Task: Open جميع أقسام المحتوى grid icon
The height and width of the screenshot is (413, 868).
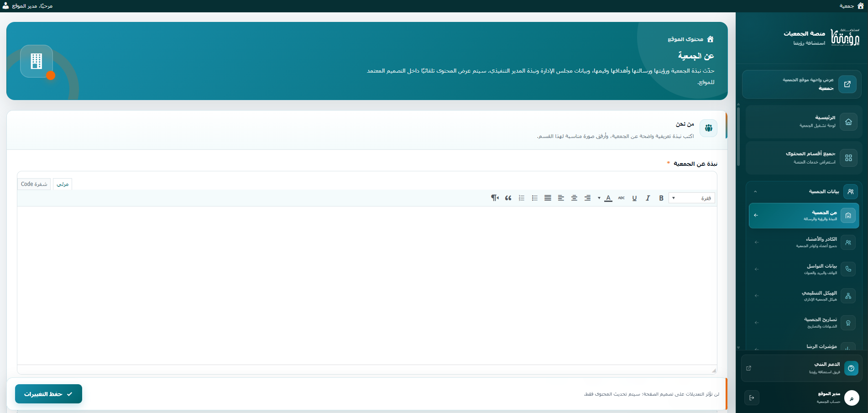Action: (x=848, y=158)
